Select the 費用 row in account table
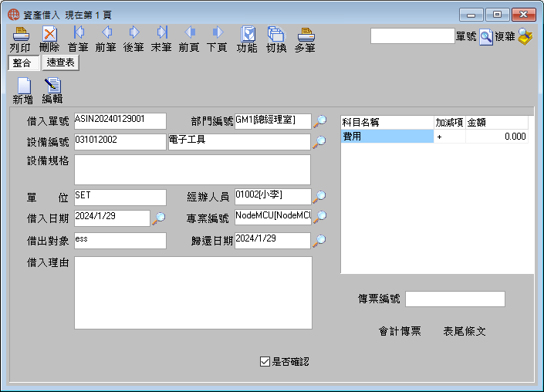Viewport: 544px width, 392px height. (x=434, y=137)
